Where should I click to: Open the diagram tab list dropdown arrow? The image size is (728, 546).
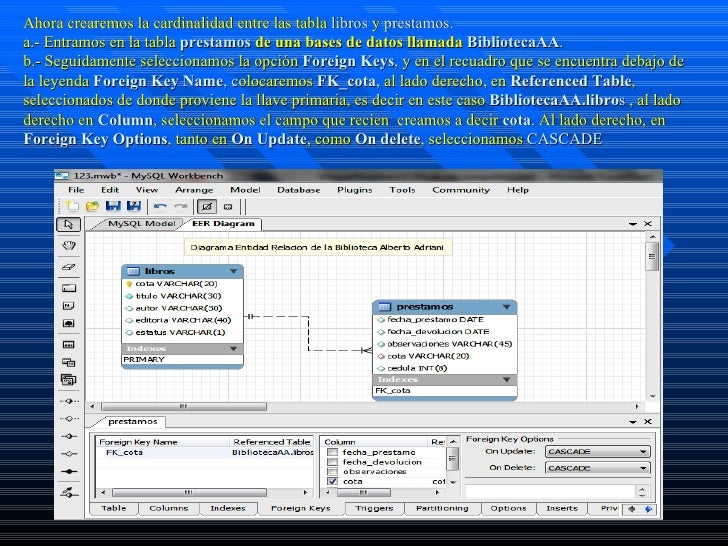point(633,224)
